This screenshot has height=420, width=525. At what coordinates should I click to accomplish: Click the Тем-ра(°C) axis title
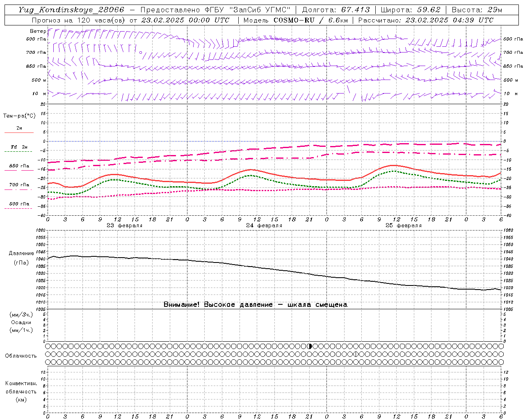click(x=19, y=116)
